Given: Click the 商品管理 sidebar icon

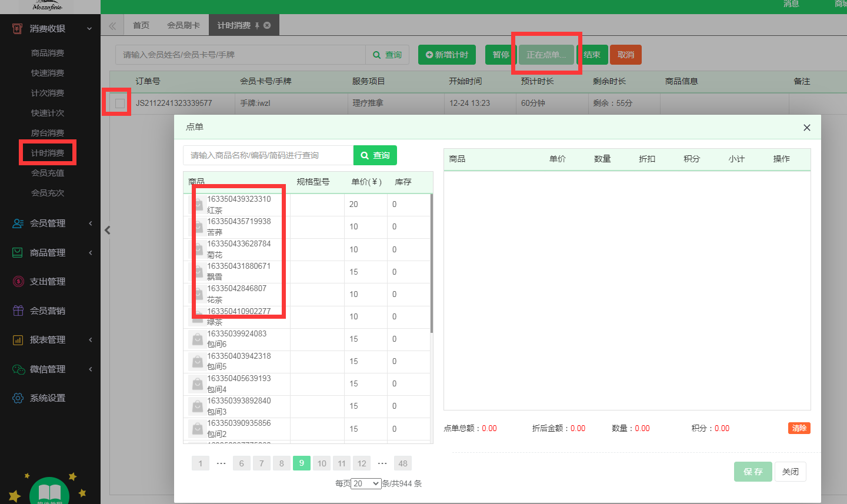Looking at the screenshot, I should coord(18,252).
